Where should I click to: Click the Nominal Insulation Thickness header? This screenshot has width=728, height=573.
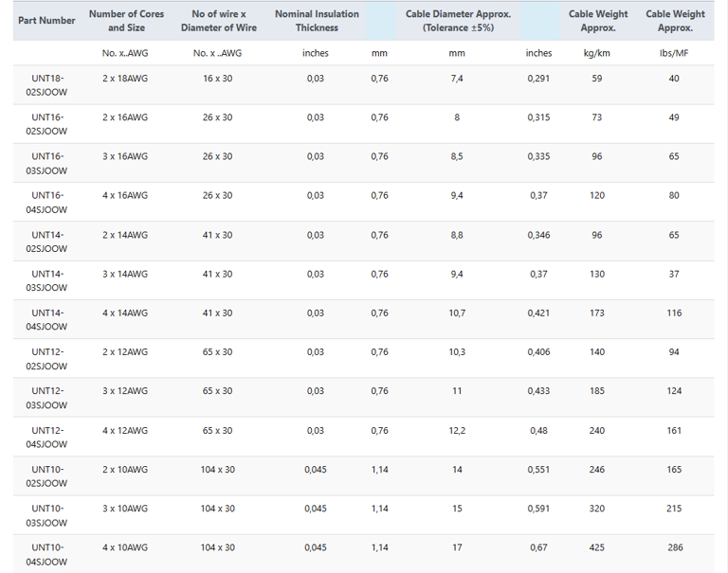click(317, 21)
